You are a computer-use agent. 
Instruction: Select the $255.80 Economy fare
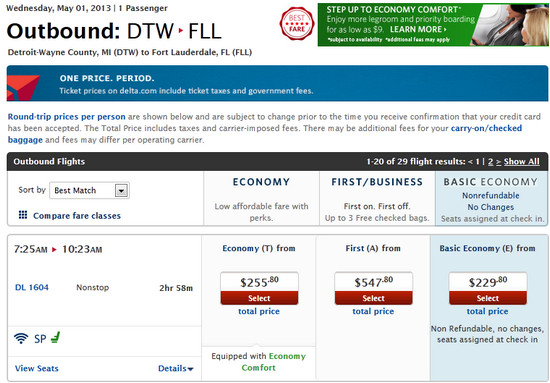point(259,298)
